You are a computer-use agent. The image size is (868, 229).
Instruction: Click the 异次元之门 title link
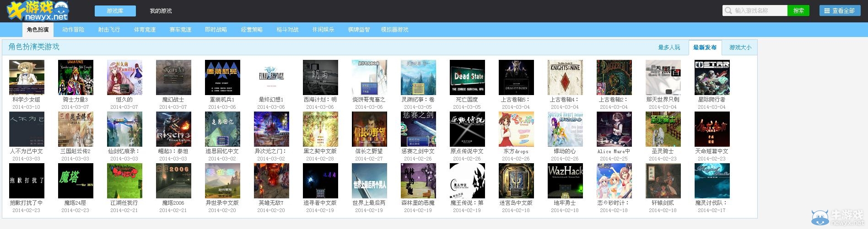[271, 151]
